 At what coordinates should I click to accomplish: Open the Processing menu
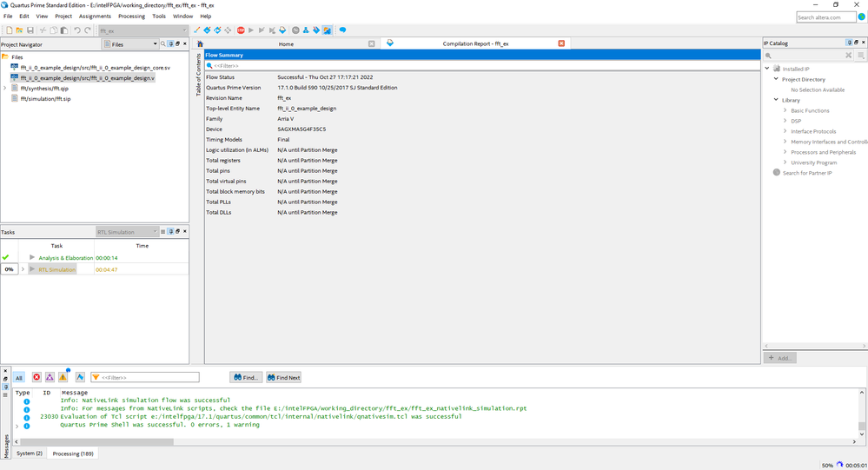coord(132,16)
